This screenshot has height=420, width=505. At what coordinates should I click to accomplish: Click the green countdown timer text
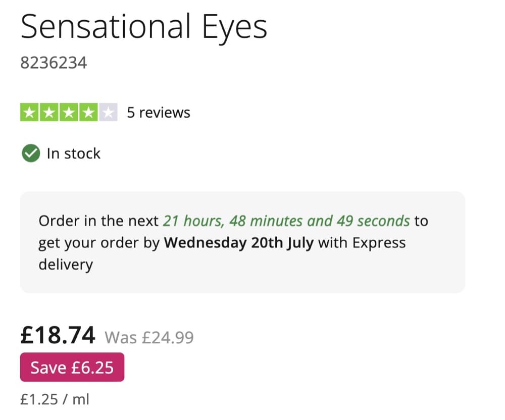coord(286,221)
